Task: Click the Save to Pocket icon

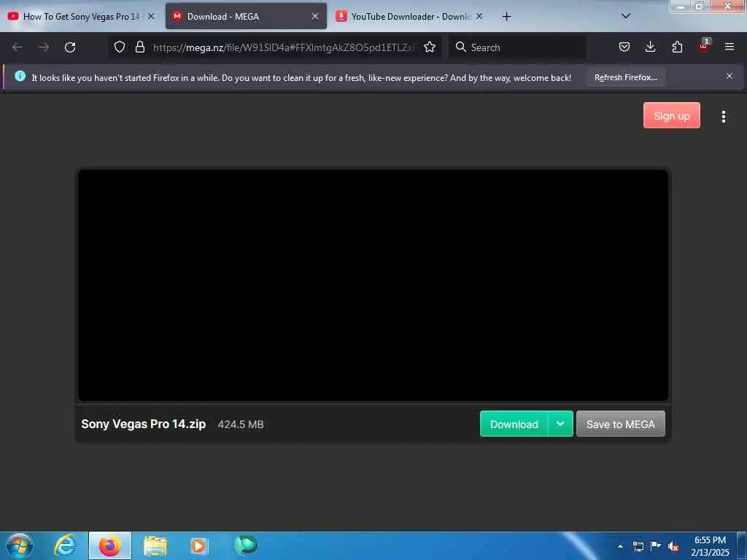Action: tap(624, 47)
